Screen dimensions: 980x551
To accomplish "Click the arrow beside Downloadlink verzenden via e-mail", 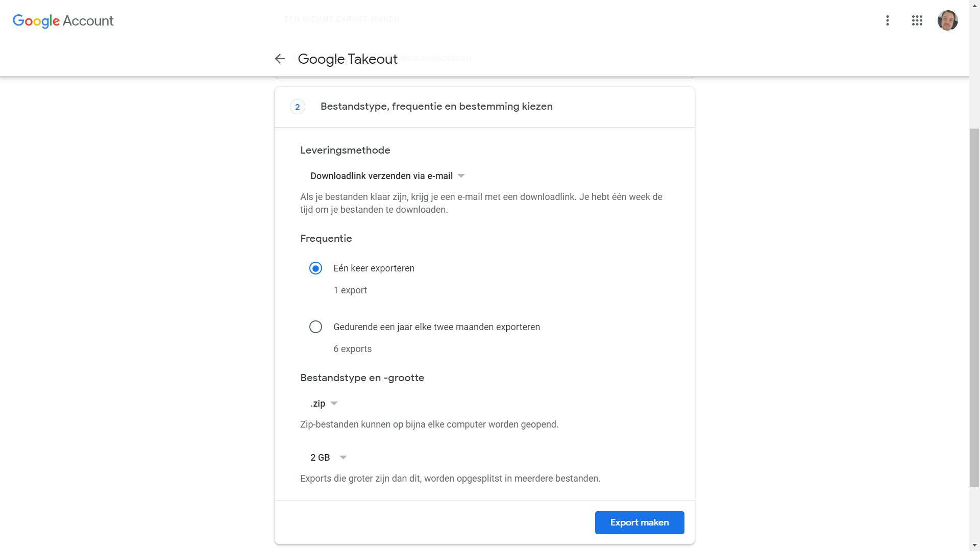I will point(461,176).
